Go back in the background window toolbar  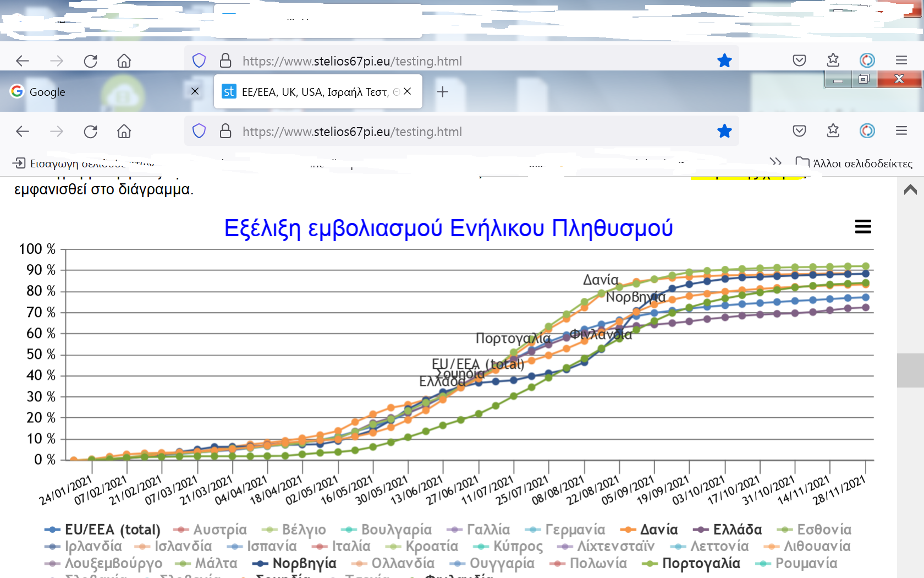click(23, 61)
